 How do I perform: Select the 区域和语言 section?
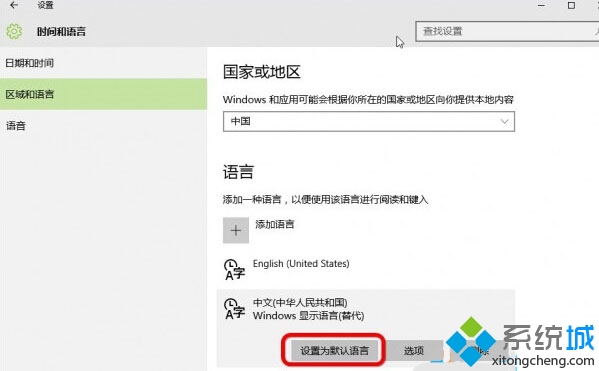(104, 94)
